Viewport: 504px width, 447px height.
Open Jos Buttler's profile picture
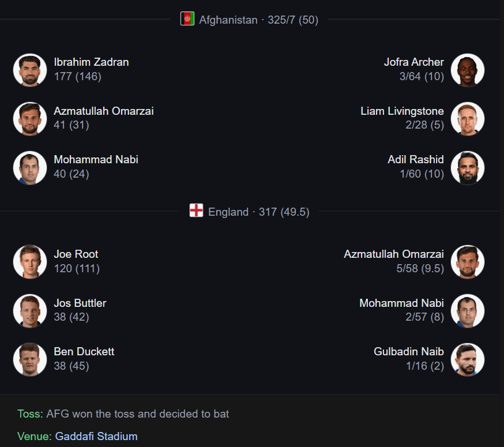tap(30, 311)
